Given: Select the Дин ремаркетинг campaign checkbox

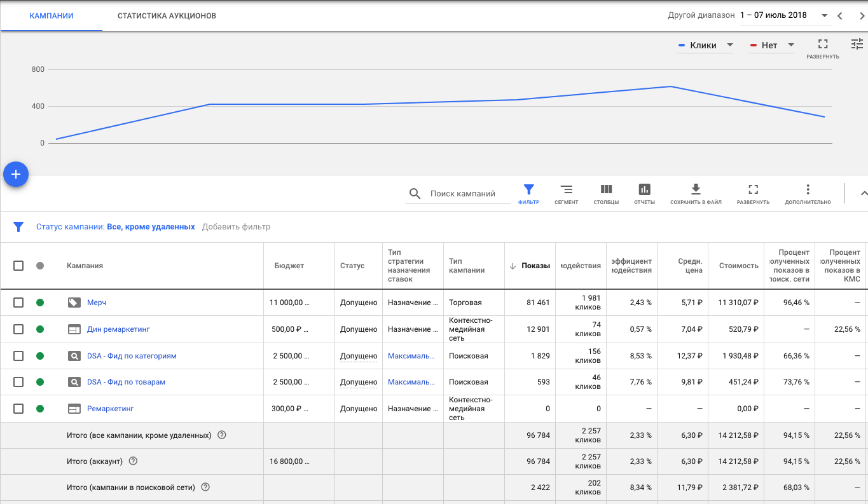Looking at the screenshot, I should 18,329.
